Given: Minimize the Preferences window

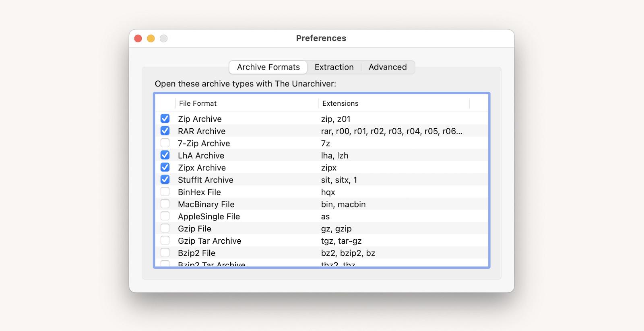Looking at the screenshot, I should pos(151,39).
